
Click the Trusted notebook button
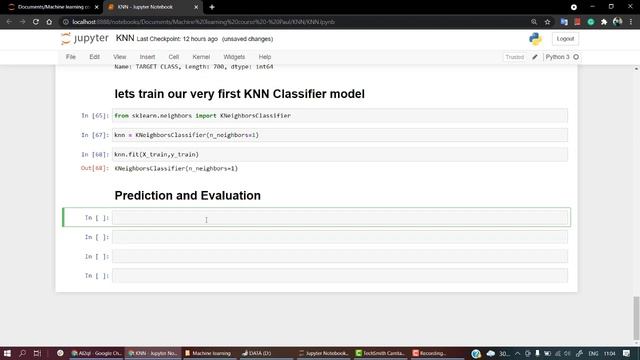tap(514, 57)
